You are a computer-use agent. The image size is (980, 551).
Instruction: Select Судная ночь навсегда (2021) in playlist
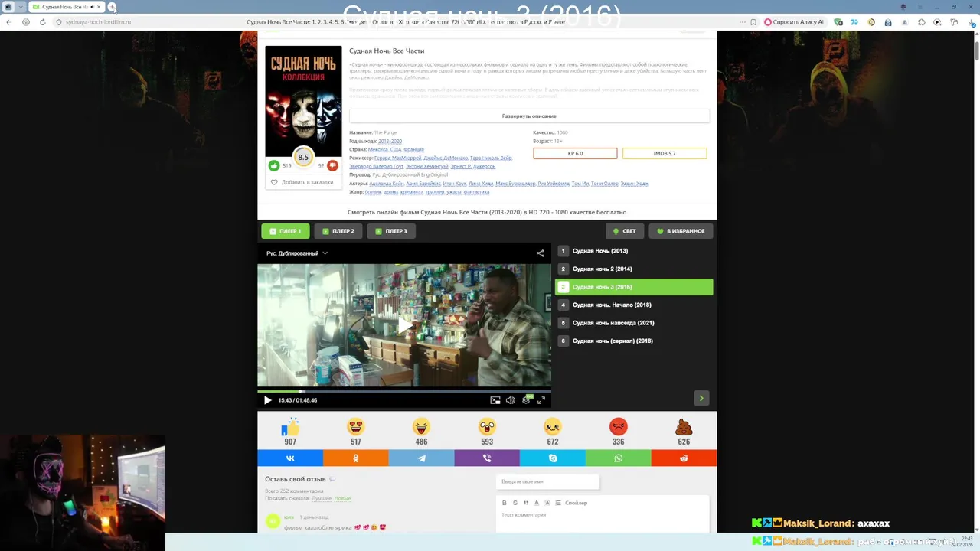[634, 323]
